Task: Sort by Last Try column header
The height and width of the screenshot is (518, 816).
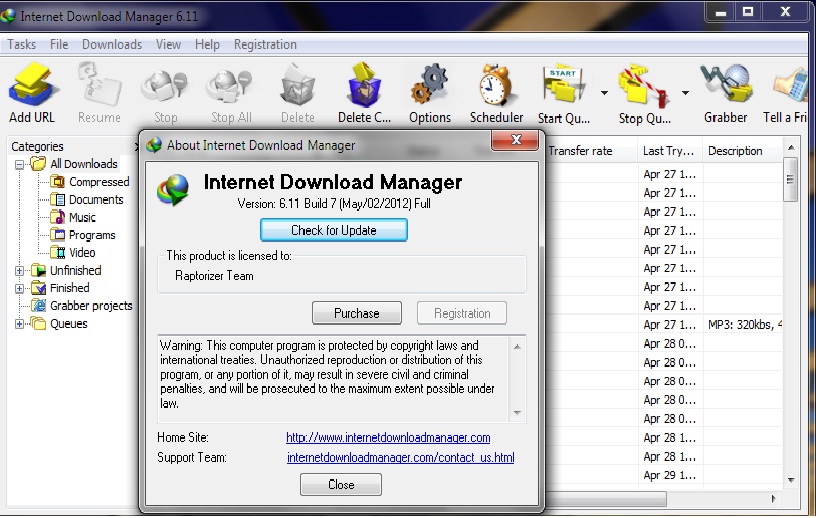Action: (x=669, y=150)
